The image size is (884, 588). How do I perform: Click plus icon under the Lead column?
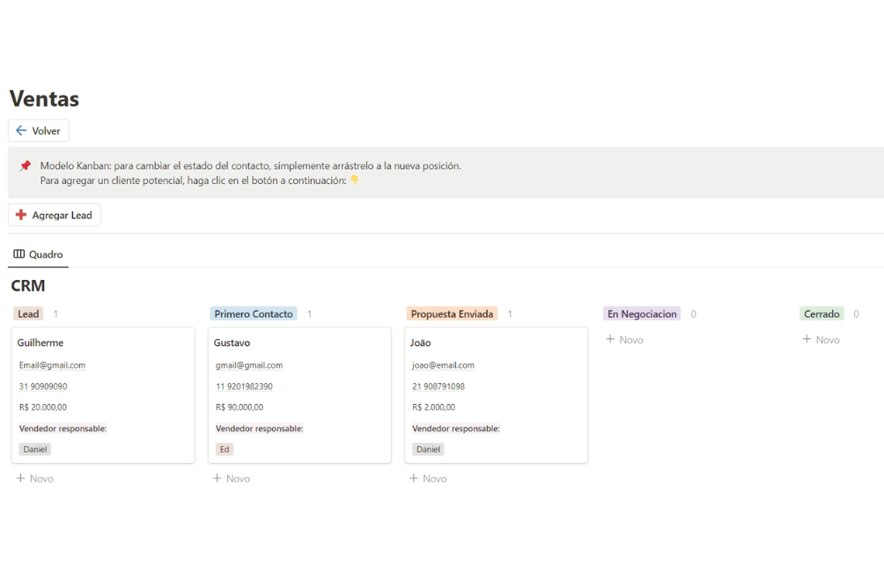coord(20,479)
